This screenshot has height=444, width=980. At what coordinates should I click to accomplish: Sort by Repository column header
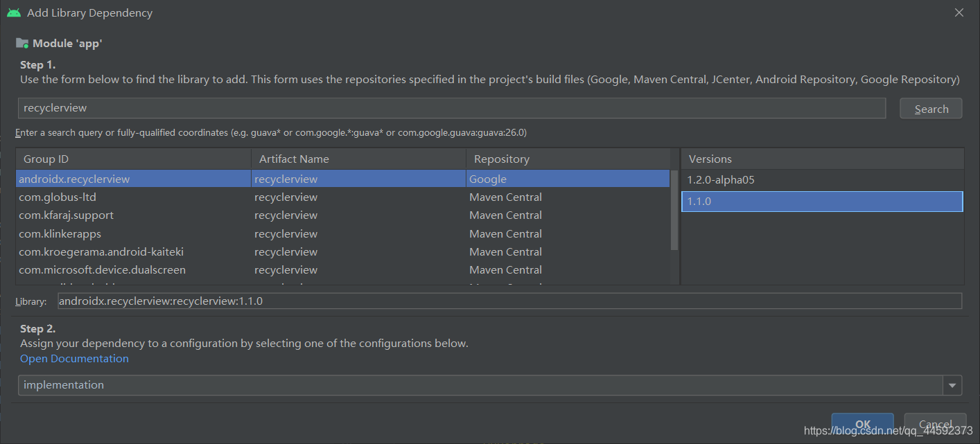pyautogui.click(x=568, y=159)
